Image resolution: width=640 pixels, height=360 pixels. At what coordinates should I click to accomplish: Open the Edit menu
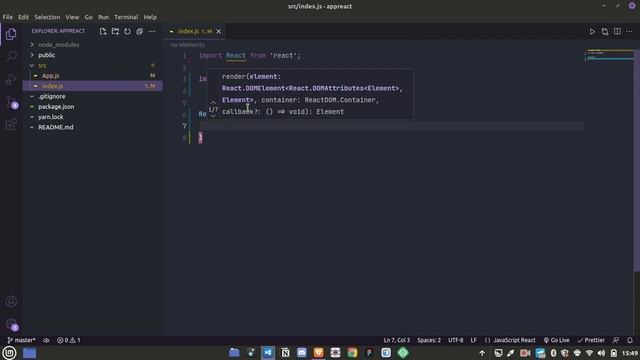pyautogui.click(x=23, y=17)
